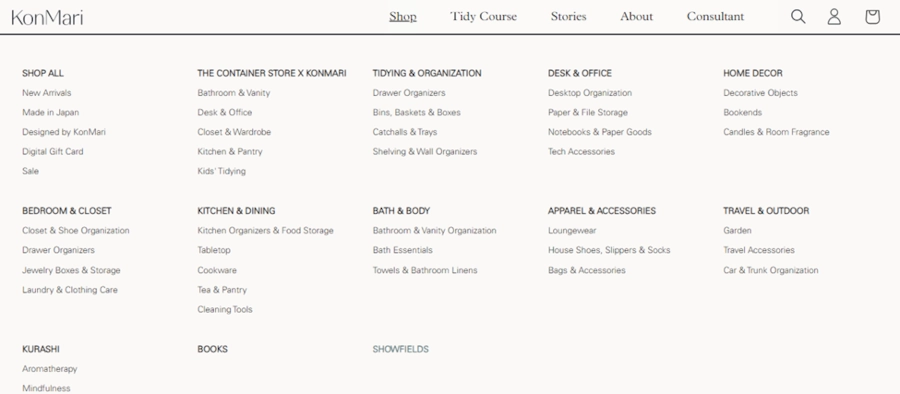Open Bathroom & Vanity Organization link

[435, 231]
